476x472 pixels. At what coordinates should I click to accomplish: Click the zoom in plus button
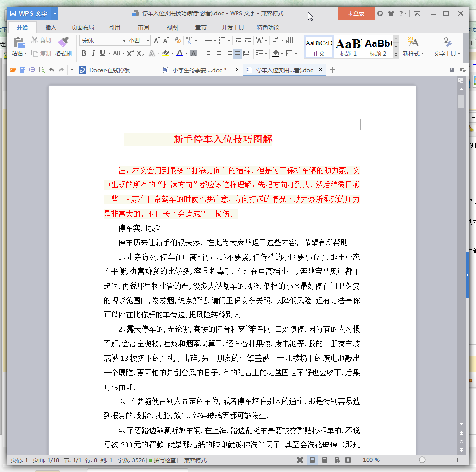(x=458, y=460)
